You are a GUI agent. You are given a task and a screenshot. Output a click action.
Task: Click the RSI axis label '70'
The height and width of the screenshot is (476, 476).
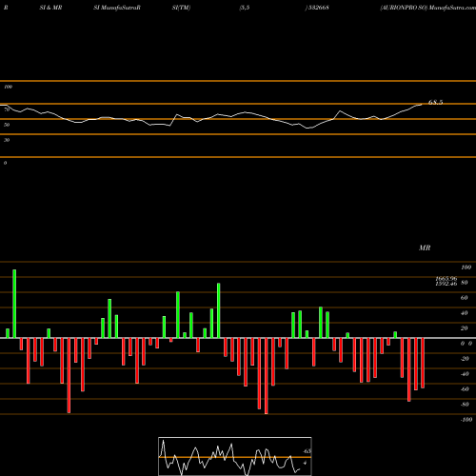click(7, 109)
